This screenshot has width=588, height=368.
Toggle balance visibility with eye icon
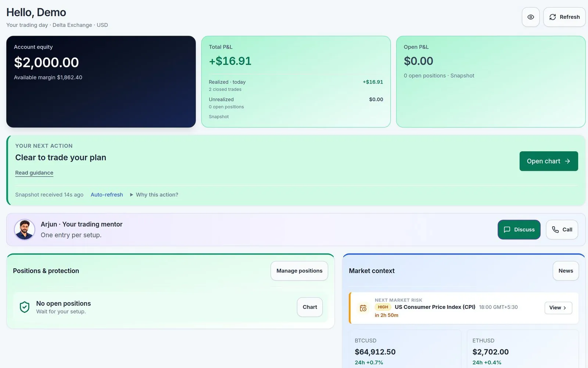530,17
